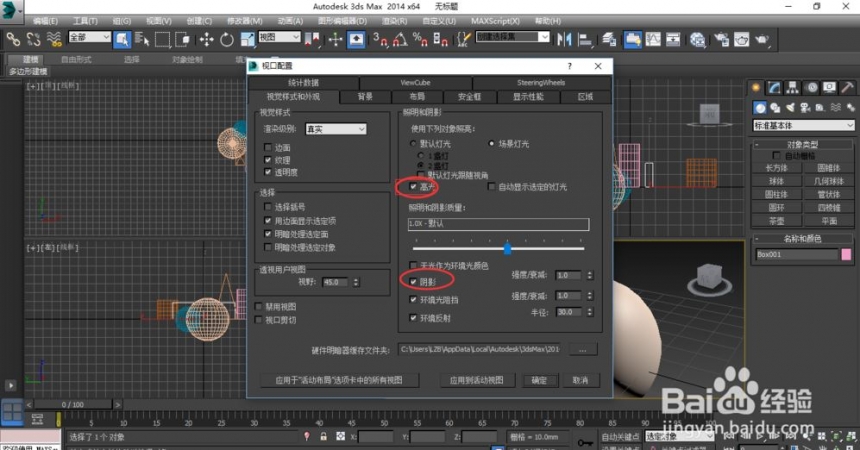The height and width of the screenshot is (450, 860).
Task: Click the 应用到活动视图 button
Action: pos(477,380)
